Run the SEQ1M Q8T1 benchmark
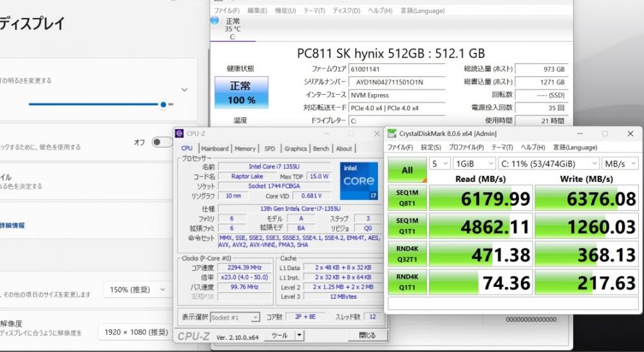 tap(407, 198)
